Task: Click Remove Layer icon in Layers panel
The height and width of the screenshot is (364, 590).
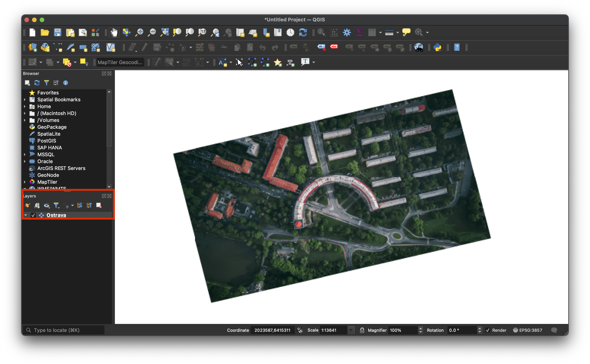Action: tap(99, 205)
